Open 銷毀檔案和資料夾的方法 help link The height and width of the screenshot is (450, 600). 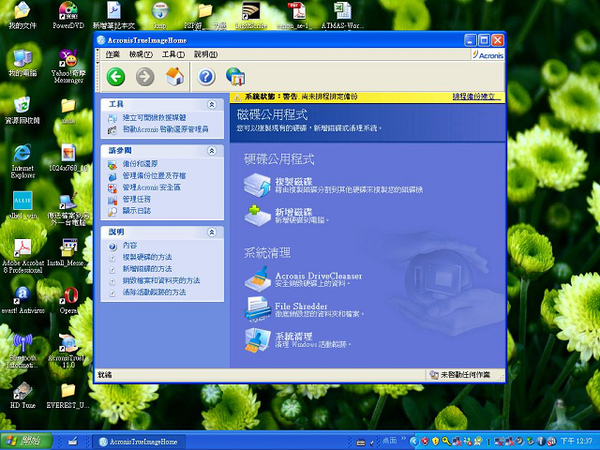click(x=161, y=280)
